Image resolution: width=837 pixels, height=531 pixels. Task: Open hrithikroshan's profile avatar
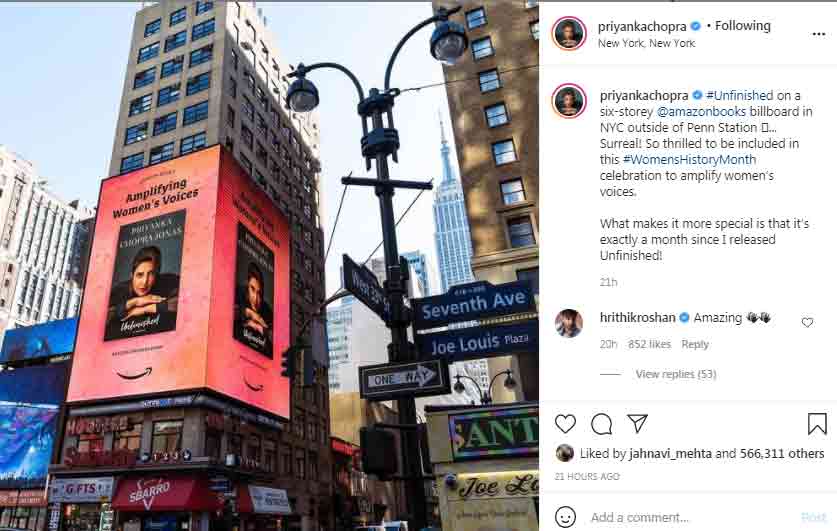click(568, 323)
